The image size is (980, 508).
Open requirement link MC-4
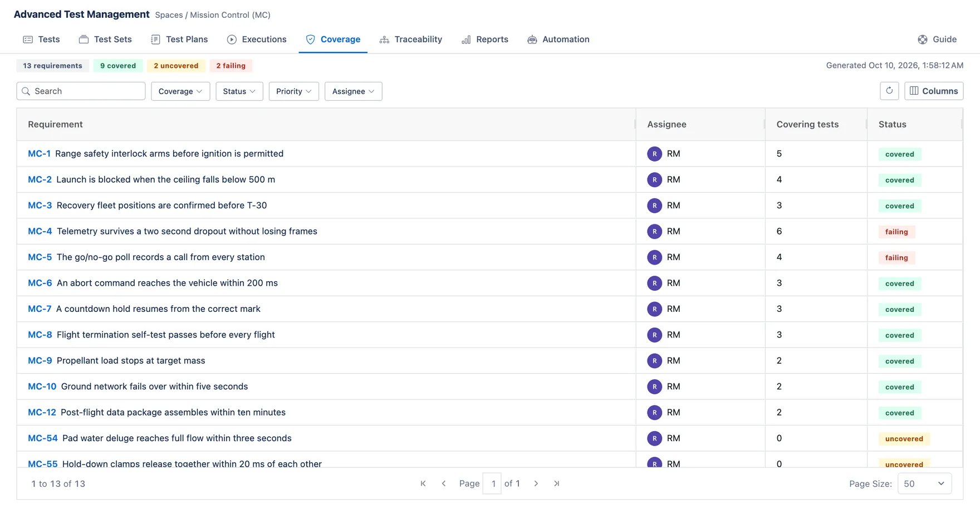click(x=40, y=231)
